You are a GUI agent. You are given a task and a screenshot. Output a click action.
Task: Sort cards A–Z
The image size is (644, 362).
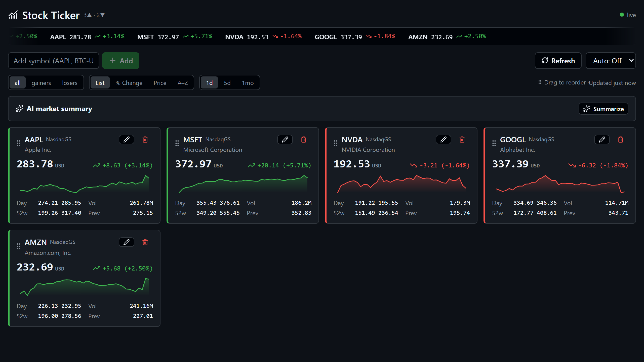[x=183, y=83]
